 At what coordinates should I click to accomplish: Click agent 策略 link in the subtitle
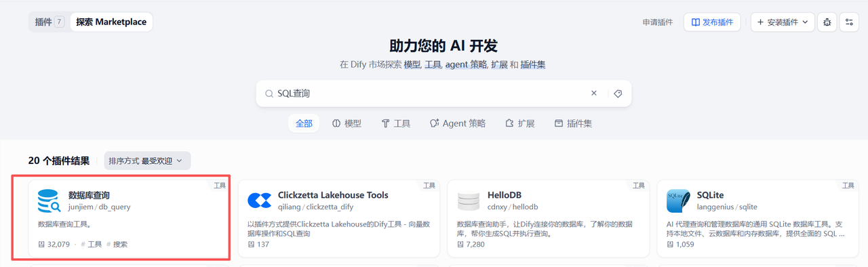pyautogui.click(x=466, y=65)
